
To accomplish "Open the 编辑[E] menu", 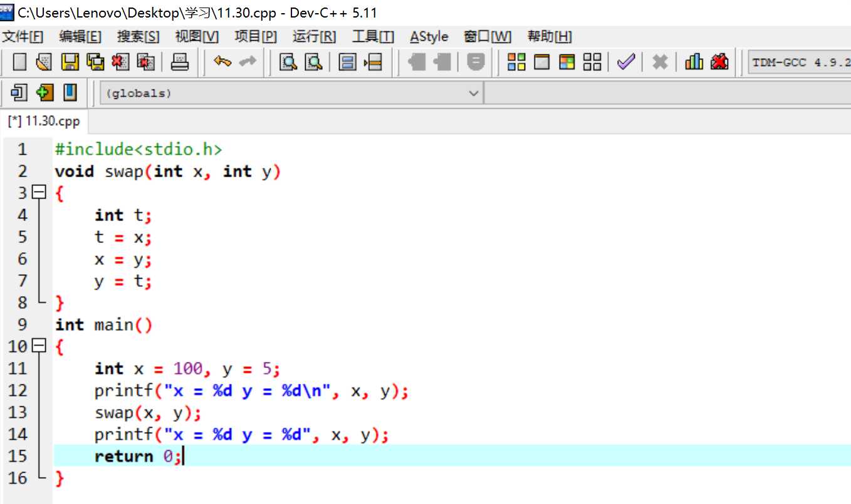I will [x=80, y=36].
